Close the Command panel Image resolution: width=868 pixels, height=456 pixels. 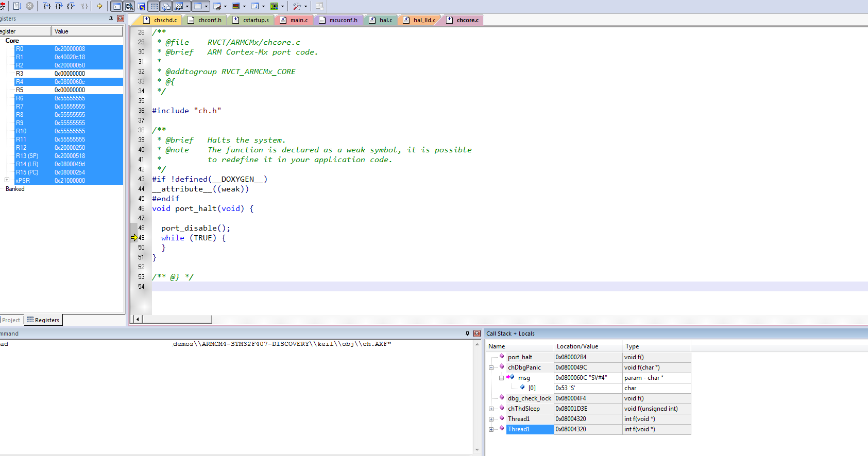pos(476,334)
